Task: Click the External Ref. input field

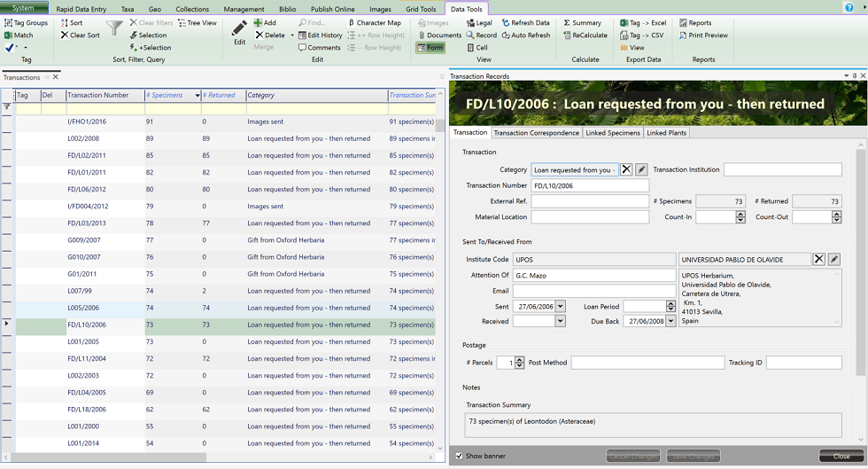Action: pyautogui.click(x=590, y=201)
